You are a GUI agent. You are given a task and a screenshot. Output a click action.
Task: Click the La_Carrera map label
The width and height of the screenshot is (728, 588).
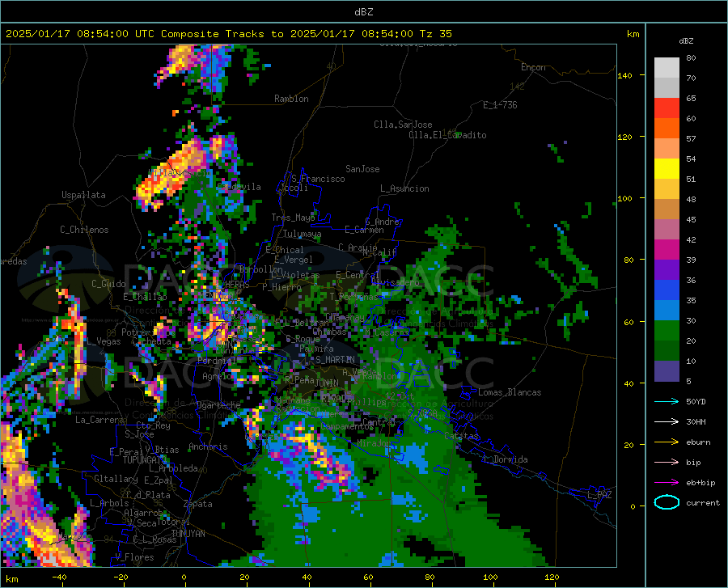(x=99, y=420)
